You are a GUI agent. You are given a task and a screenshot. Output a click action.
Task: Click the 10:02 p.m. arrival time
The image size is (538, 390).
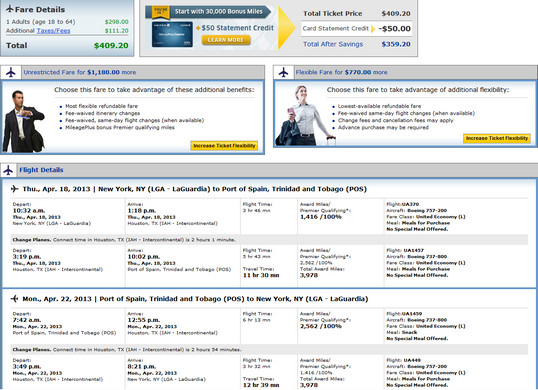click(143, 257)
